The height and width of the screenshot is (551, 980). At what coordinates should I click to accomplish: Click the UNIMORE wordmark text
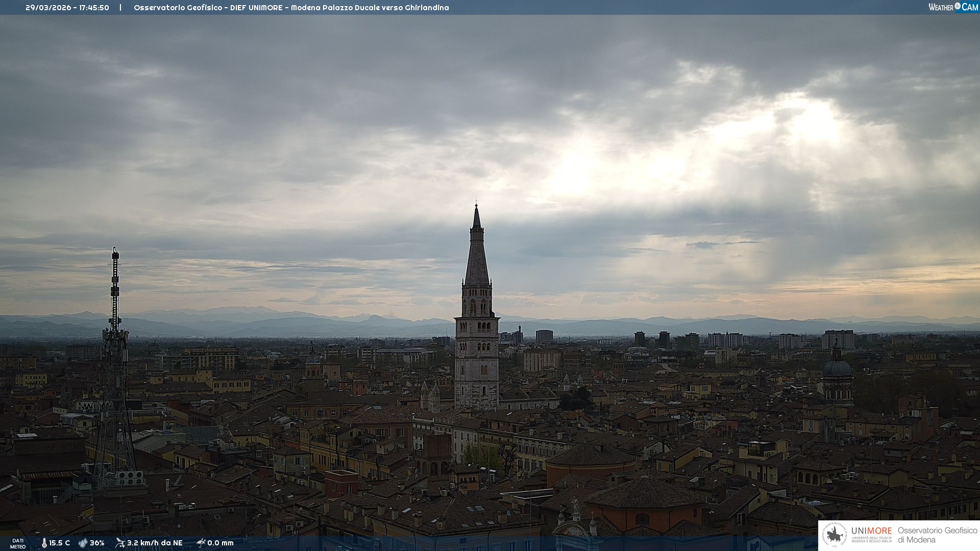tap(871, 531)
